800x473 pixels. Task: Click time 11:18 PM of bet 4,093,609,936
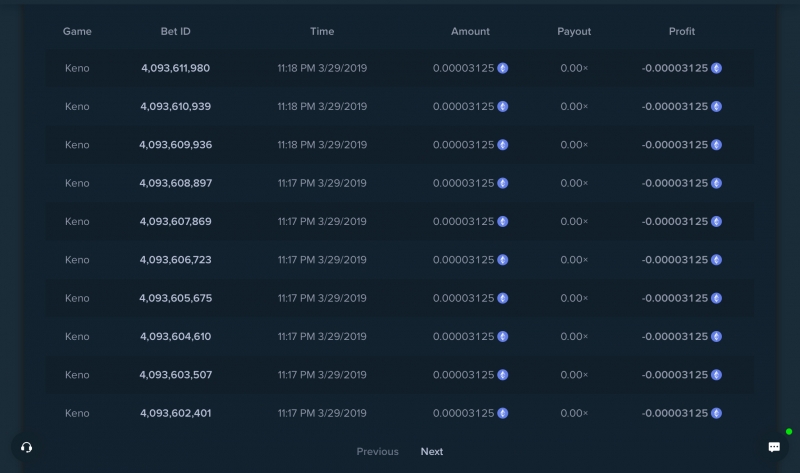(x=322, y=145)
